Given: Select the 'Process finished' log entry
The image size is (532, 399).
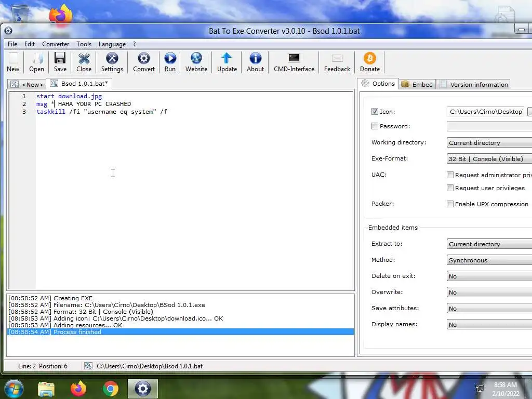Looking at the screenshot, I should click(x=180, y=332).
